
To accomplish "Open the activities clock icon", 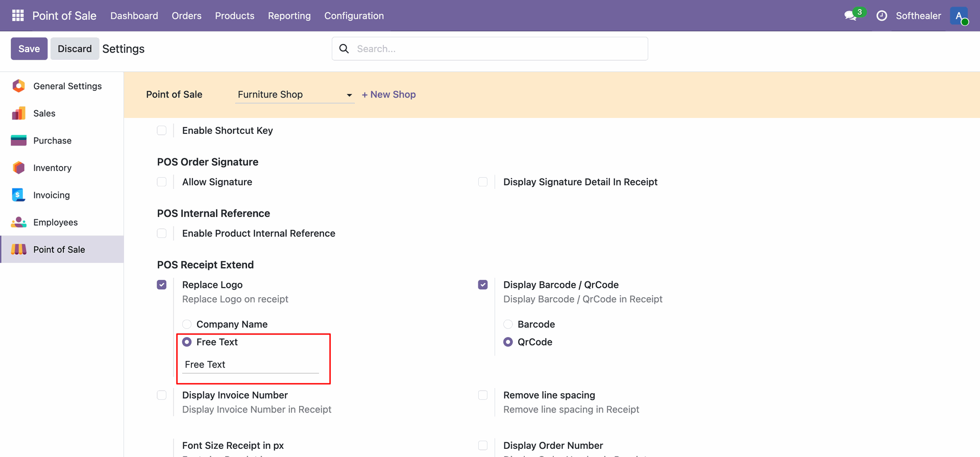I will pyautogui.click(x=881, y=16).
